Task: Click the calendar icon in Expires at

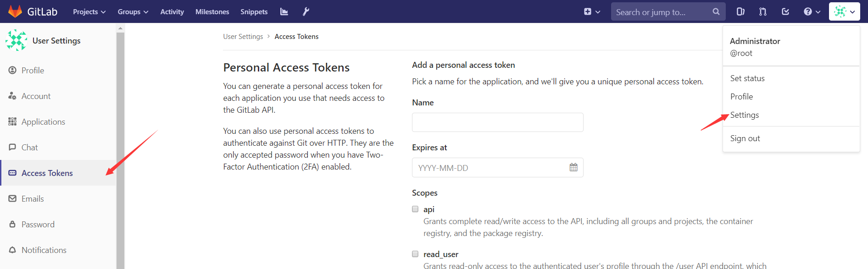Action: (573, 167)
